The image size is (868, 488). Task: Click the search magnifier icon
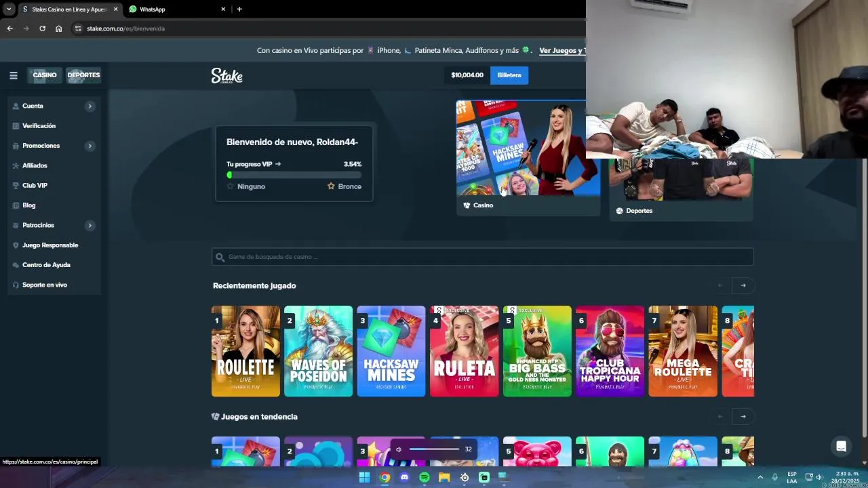pos(220,257)
